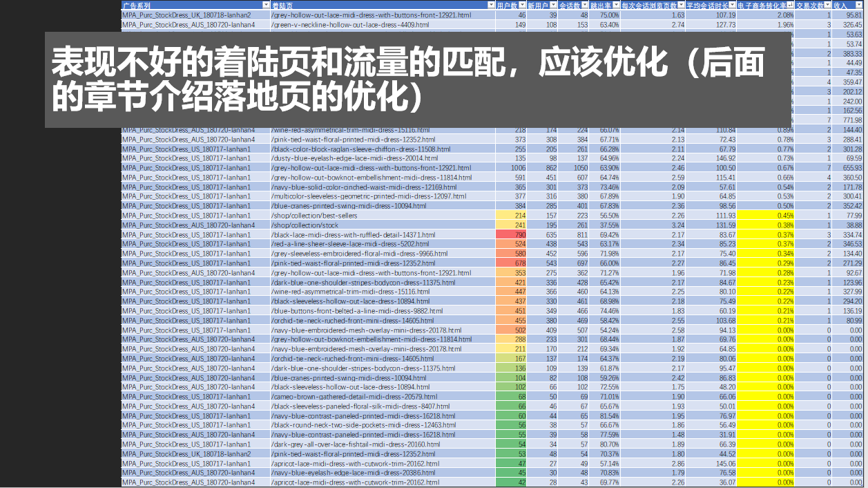Expand the 用户数 filter arrow
The height and width of the screenshot is (488, 868).
[522, 5]
